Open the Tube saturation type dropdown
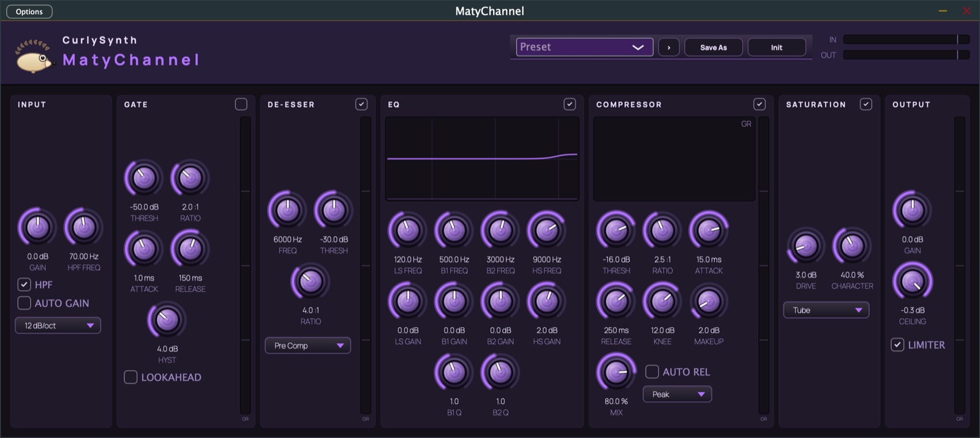 [x=826, y=310]
